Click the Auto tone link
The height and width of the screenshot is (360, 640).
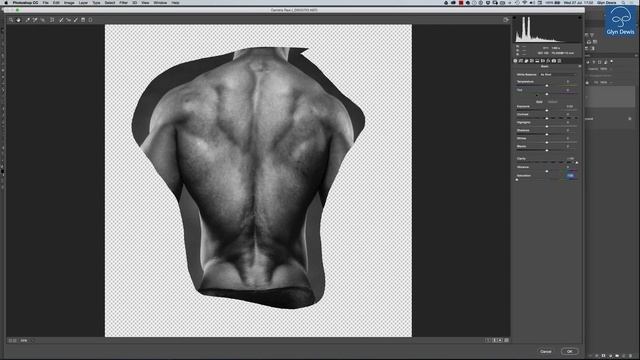pyautogui.click(x=539, y=102)
